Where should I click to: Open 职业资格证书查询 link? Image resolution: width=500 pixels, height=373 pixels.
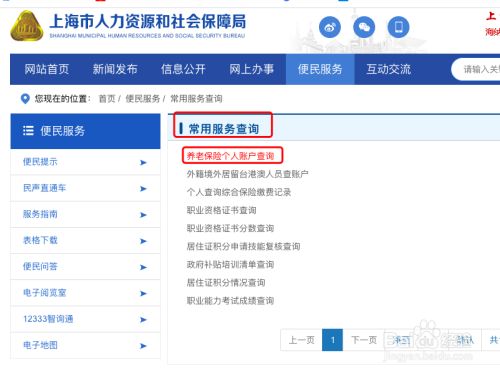coord(221,210)
